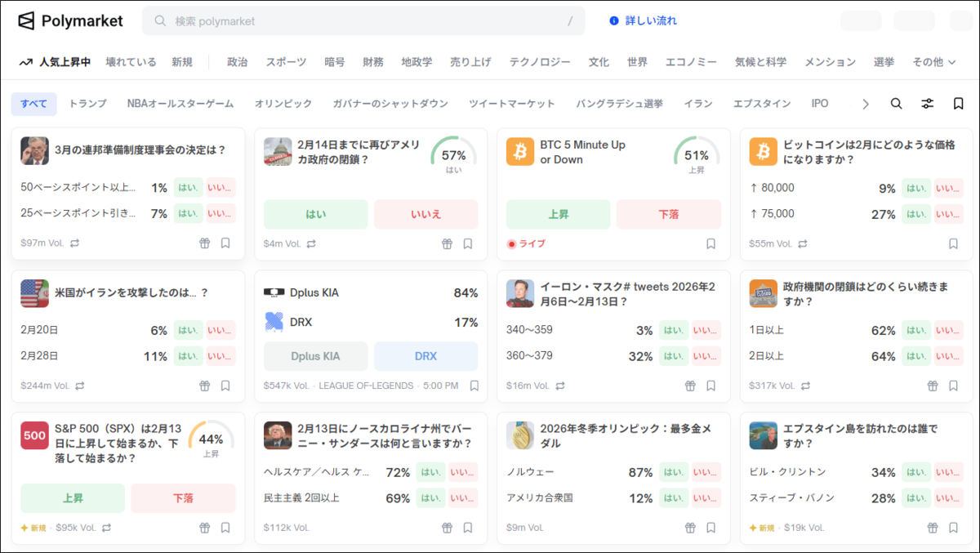Open the search icon in filter row
980x553 pixels.
click(896, 104)
